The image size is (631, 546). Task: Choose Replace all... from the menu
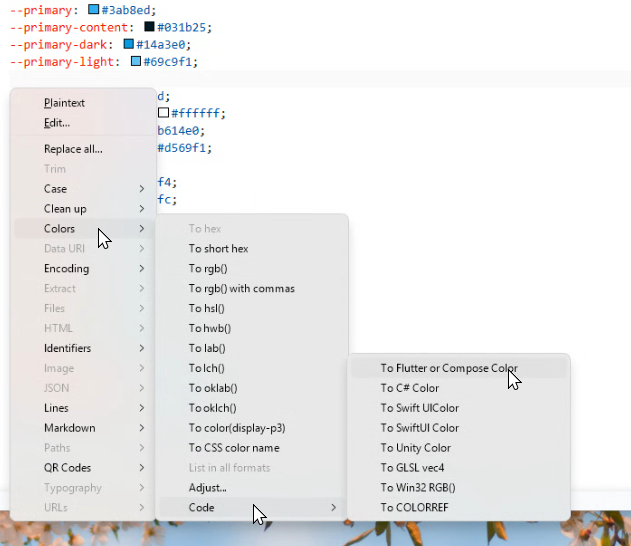pos(73,149)
